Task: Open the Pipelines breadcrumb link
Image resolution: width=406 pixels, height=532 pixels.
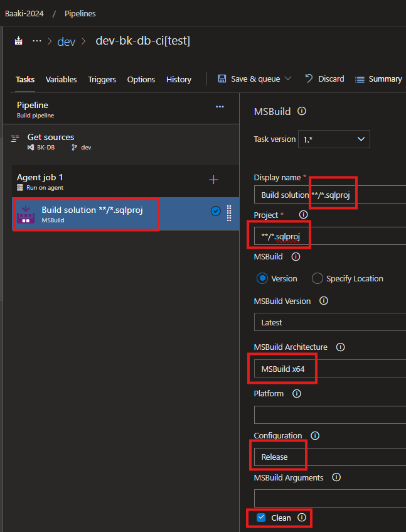Action: point(80,14)
